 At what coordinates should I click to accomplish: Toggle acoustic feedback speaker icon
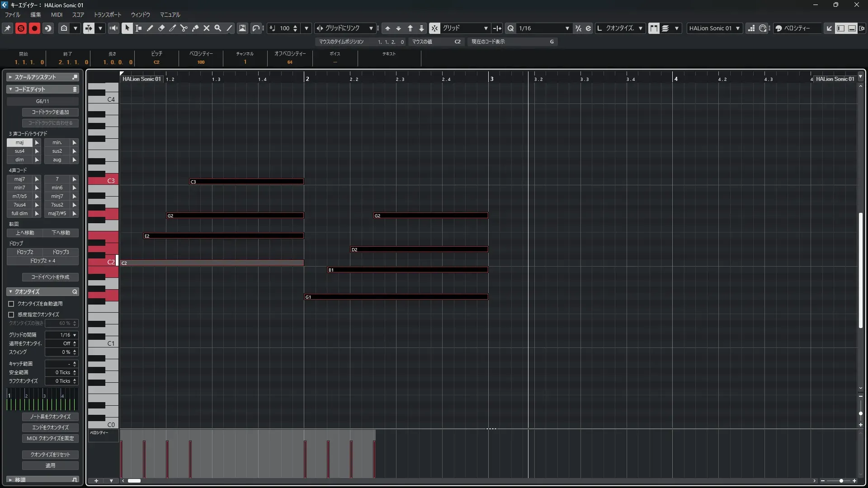coord(113,28)
